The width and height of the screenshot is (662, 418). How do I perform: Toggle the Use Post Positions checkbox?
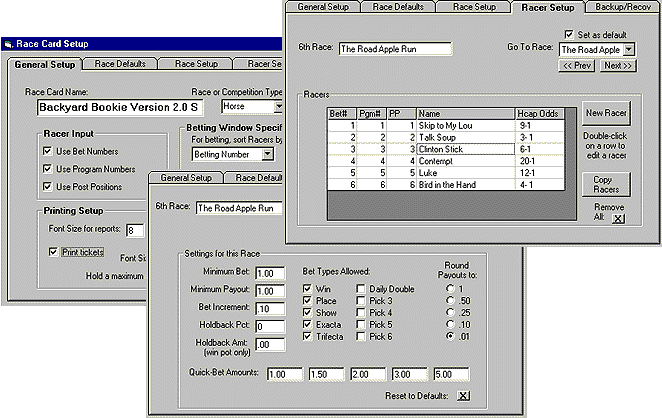click(x=48, y=187)
